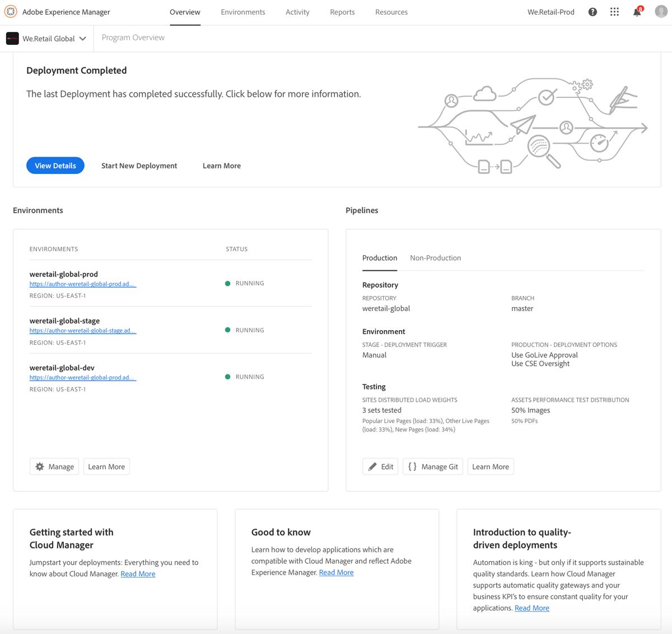
Task: Click the Use GoLive Approval option text
Action: pos(544,355)
